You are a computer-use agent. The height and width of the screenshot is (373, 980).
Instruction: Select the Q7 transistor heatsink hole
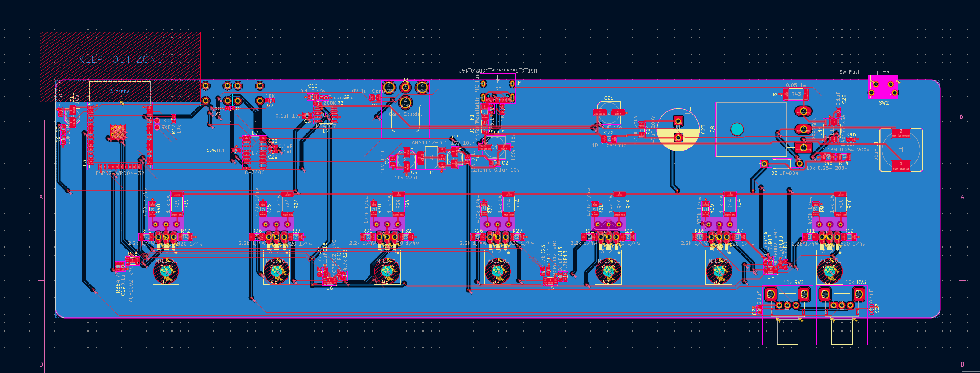[166, 271]
